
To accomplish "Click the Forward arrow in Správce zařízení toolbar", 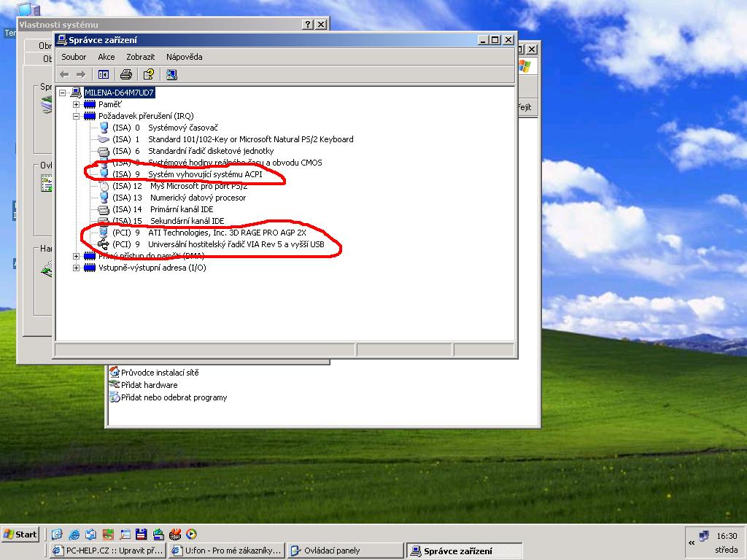I will [81, 75].
